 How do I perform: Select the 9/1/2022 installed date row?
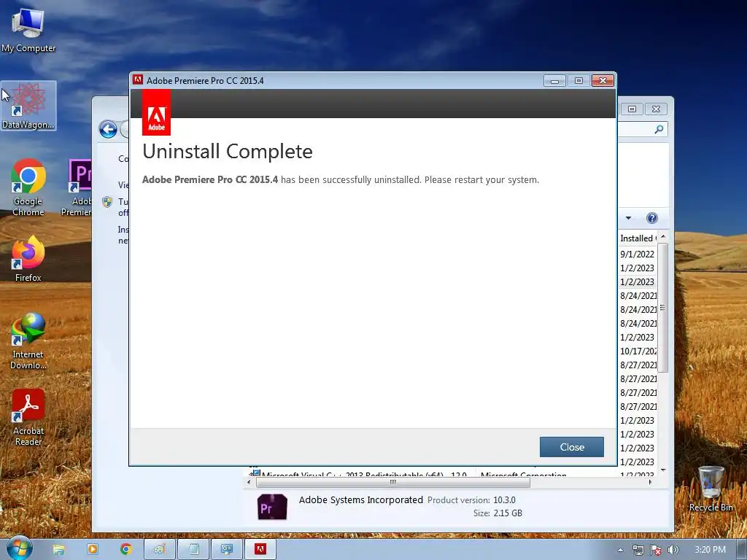638,254
